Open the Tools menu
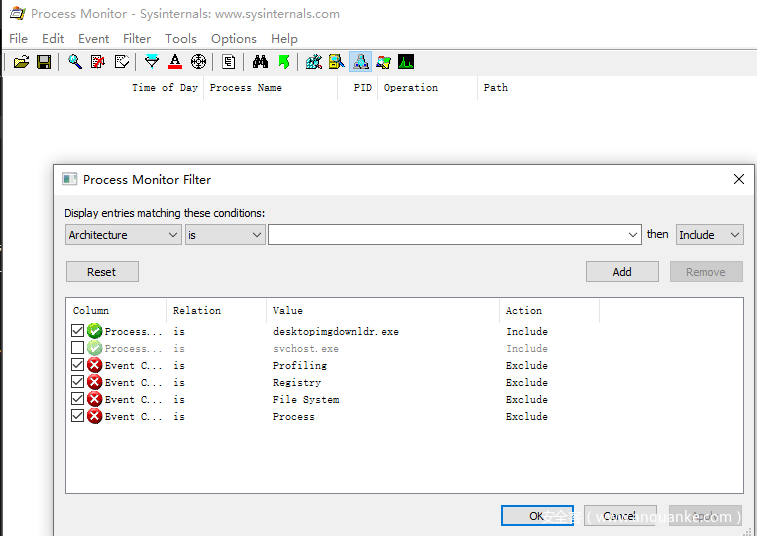This screenshot has width=757, height=536. coord(181,39)
